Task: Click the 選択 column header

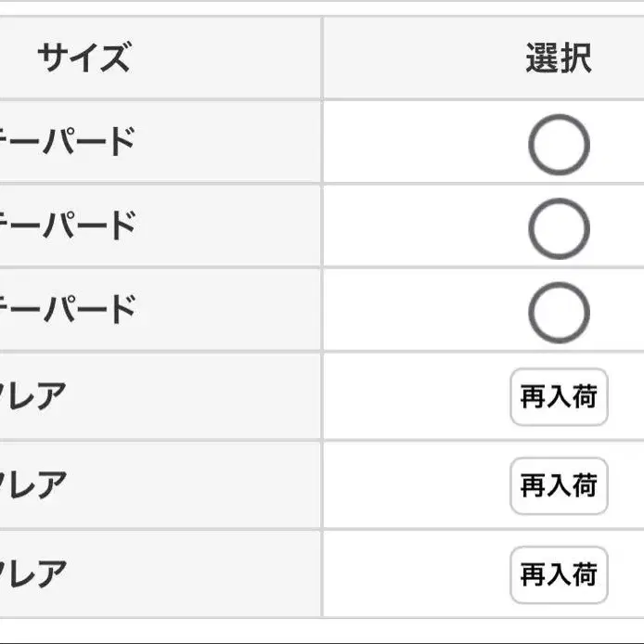Action: (x=559, y=58)
